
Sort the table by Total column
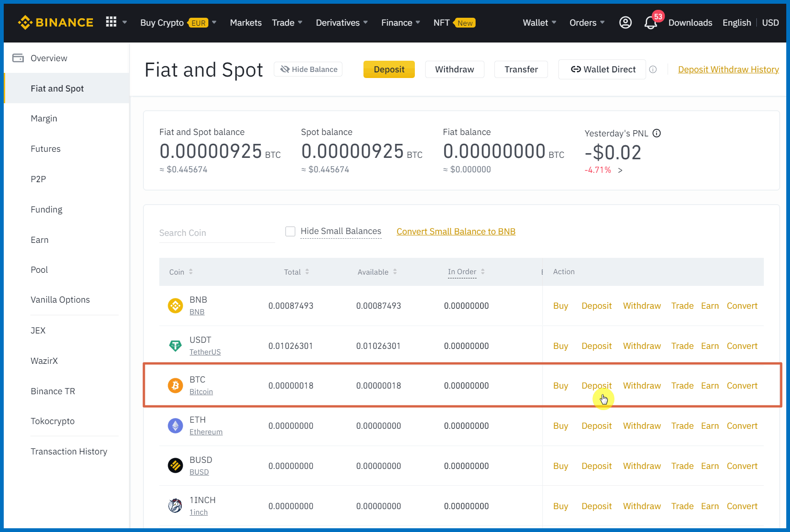point(297,272)
